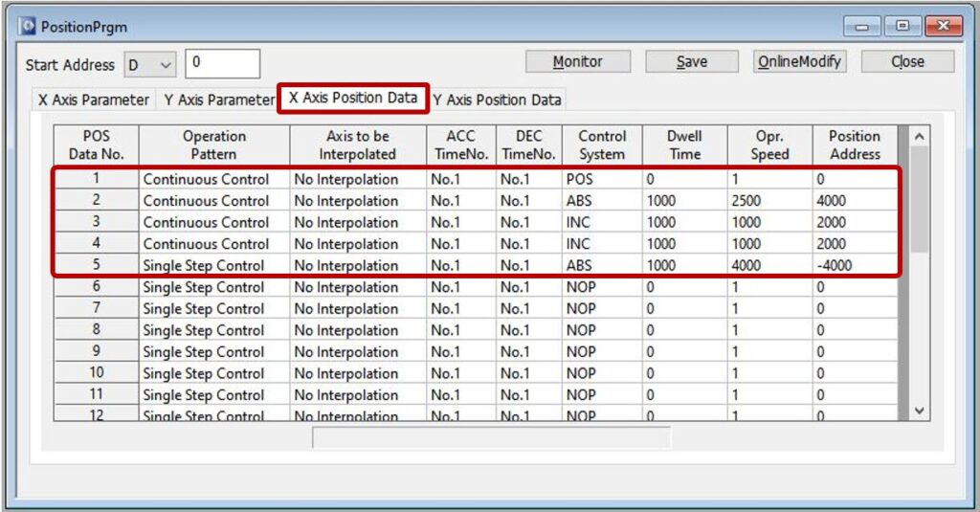Select the X Axis Position Data tab
Image resolution: width=980 pixels, height=512 pixels.
tap(352, 99)
